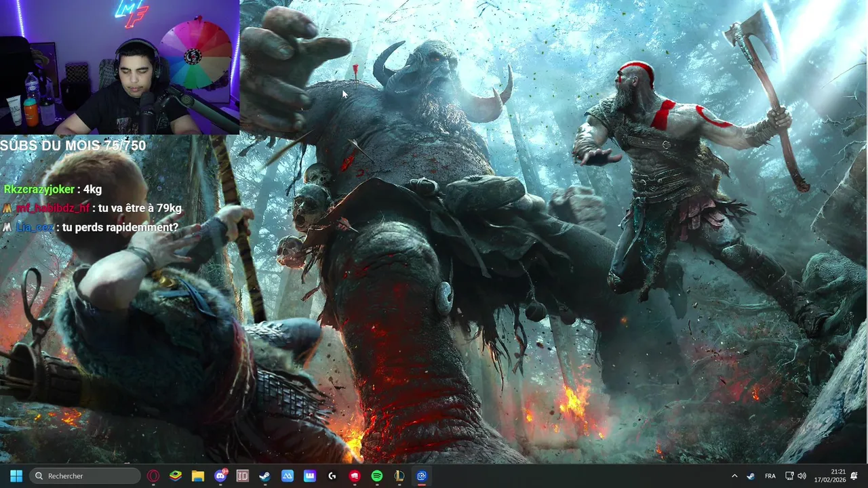Image resolution: width=868 pixels, height=488 pixels.
Task: Click the webcam overlay thumbnail
Action: pos(119,67)
